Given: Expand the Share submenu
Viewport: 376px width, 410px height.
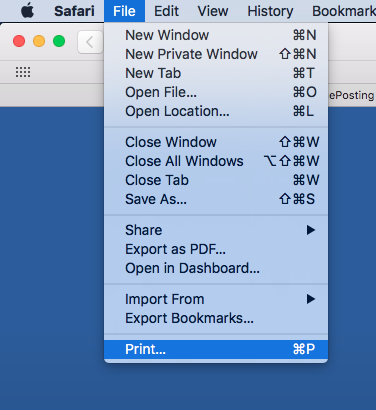Looking at the screenshot, I should tap(216, 230).
